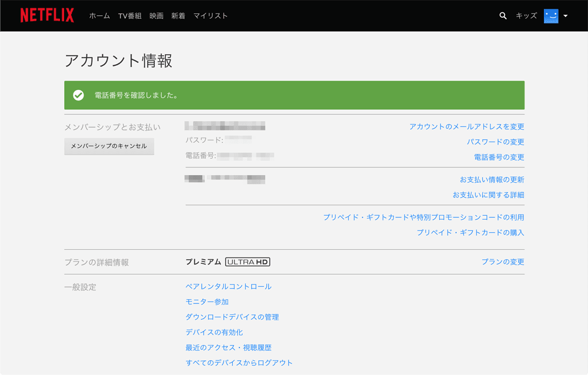This screenshot has width=588, height=375.
Task: Click アカウントのメールアドレスを変更 link
Action: pos(466,127)
